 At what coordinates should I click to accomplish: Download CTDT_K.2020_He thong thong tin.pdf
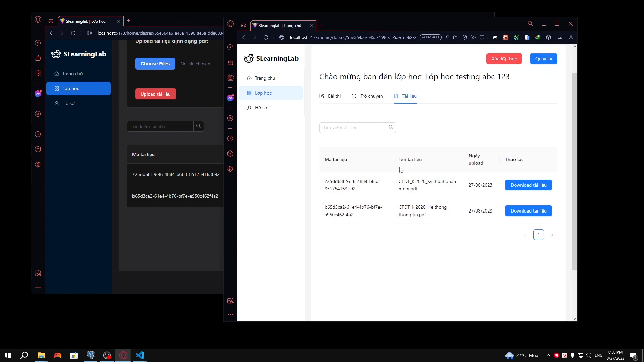[528, 211]
